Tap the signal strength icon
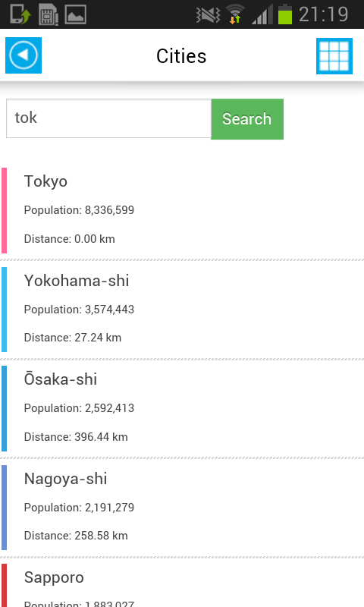Image resolution: width=364 pixels, height=607 pixels. click(x=262, y=14)
